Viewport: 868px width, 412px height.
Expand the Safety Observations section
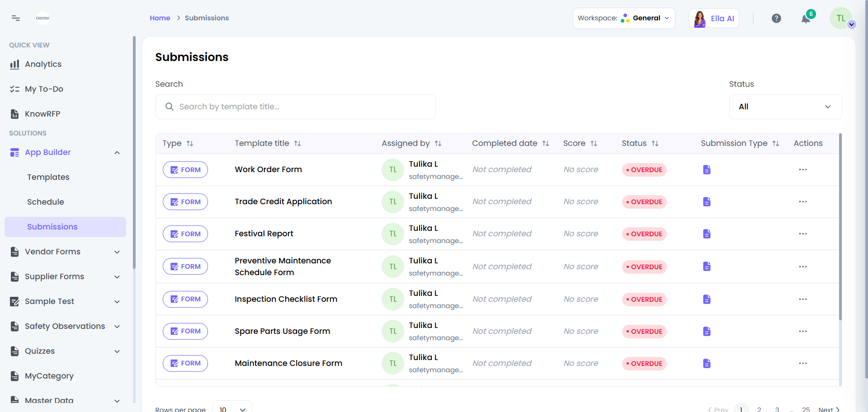coord(117,327)
